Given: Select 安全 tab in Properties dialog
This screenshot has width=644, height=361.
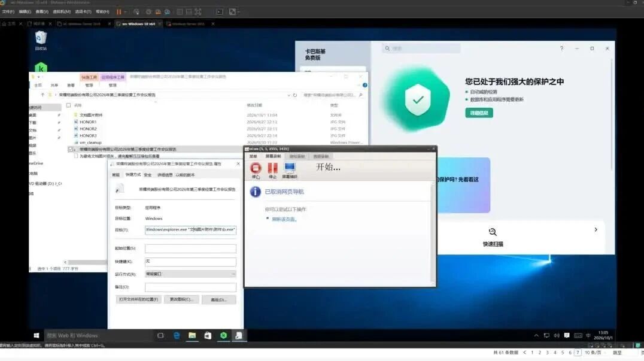Looking at the screenshot, I should 148,175.
